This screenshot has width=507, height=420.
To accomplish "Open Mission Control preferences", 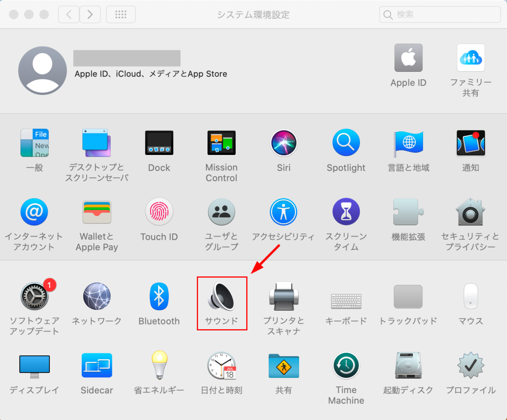I will [x=221, y=143].
